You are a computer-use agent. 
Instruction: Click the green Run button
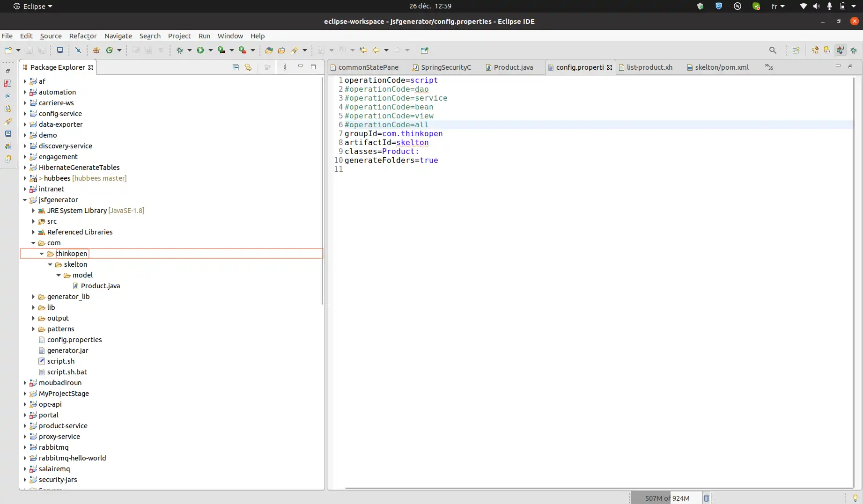pyautogui.click(x=200, y=50)
